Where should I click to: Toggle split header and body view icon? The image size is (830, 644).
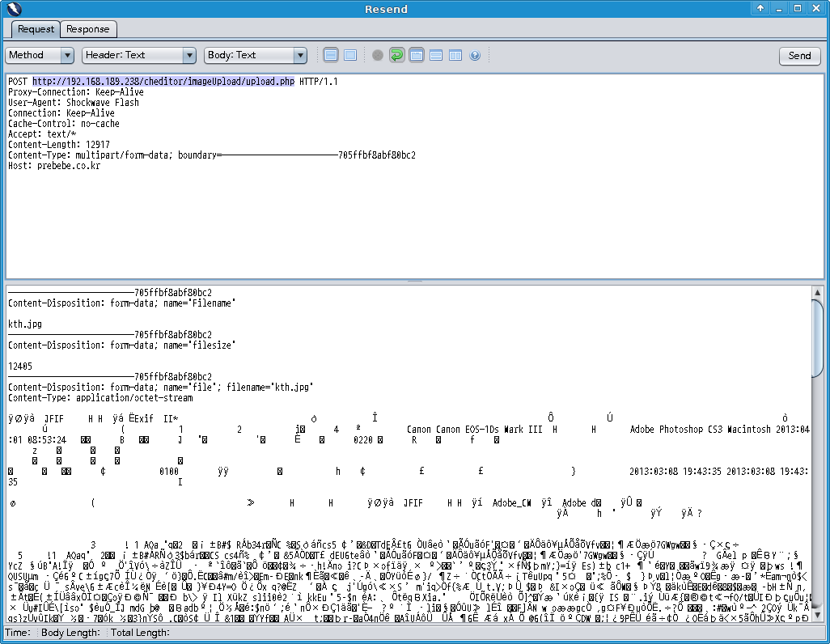(331, 55)
